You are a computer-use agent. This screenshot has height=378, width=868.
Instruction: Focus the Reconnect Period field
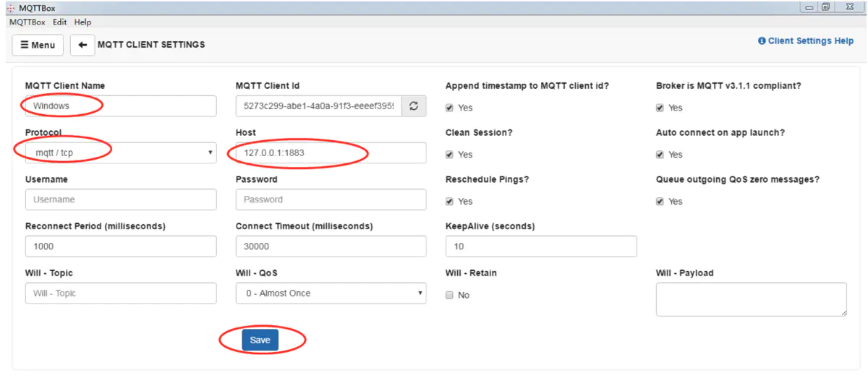(121, 246)
